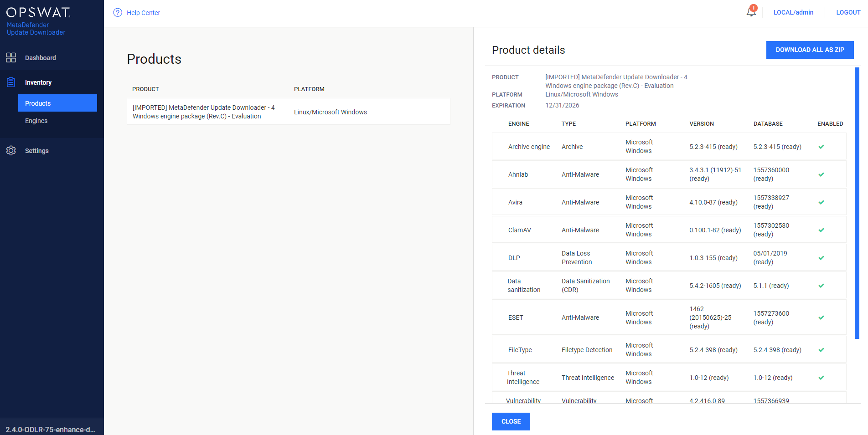This screenshot has width=868, height=435.
Task: Click the Product details scrollbar
Action: (x=857, y=203)
